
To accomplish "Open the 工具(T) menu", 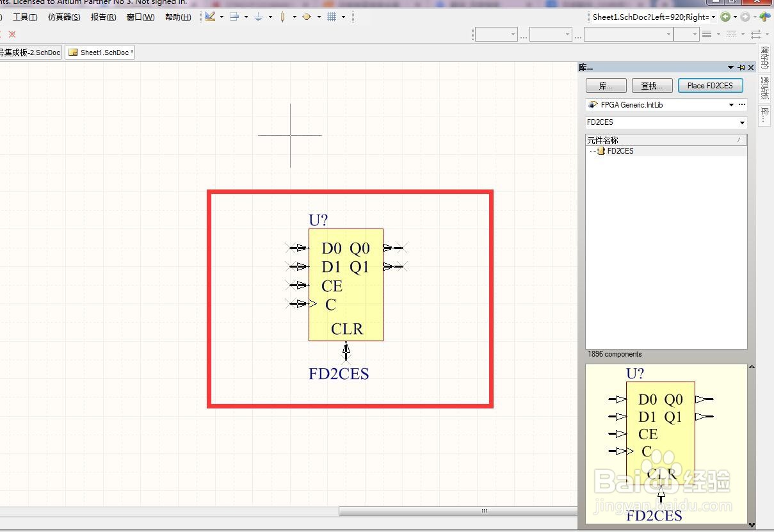I will (x=25, y=17).
